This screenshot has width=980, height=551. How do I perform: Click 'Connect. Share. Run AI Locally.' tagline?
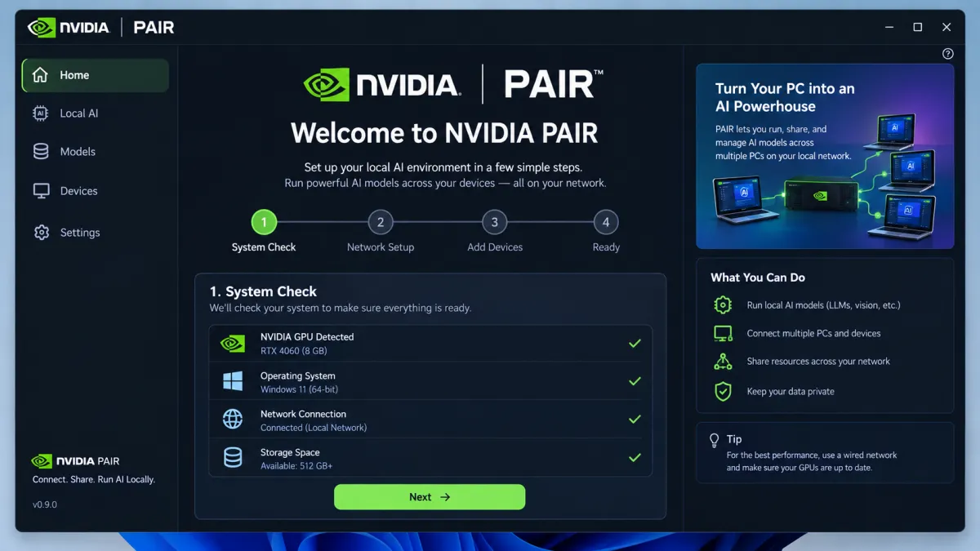tap(93, 479)
